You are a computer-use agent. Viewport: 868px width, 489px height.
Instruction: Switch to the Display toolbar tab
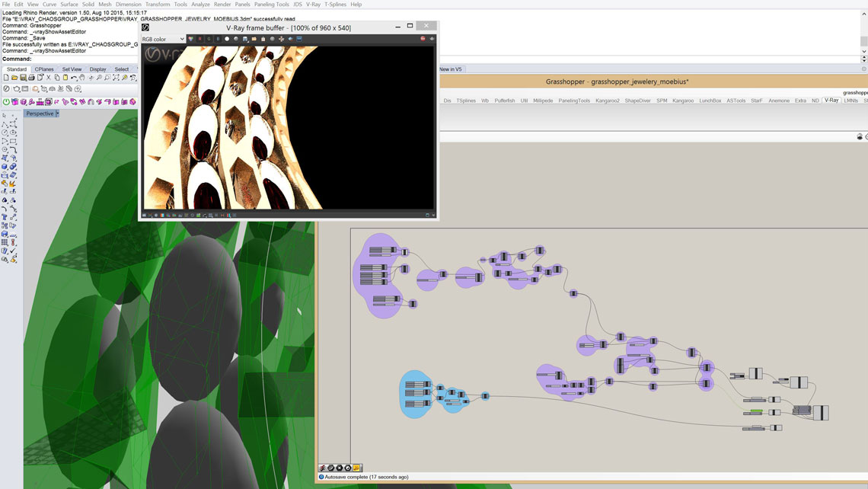tap(98, 69)
